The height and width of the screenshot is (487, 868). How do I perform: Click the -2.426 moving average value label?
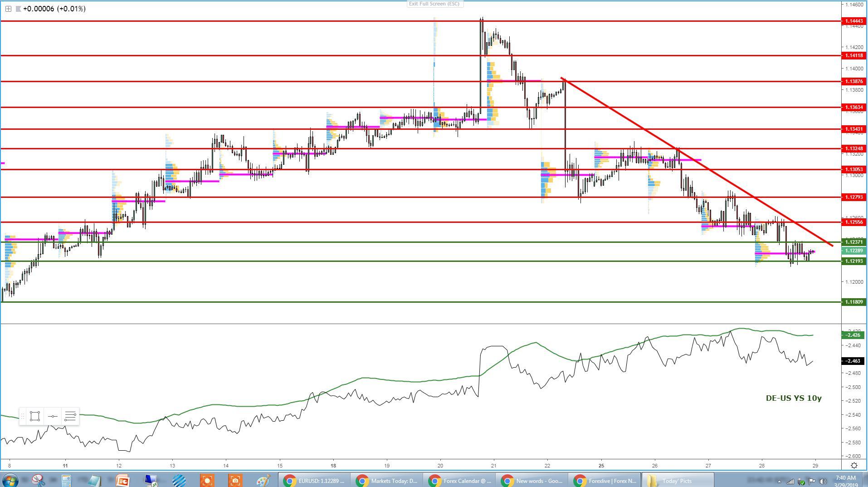[x=853, y=335]
